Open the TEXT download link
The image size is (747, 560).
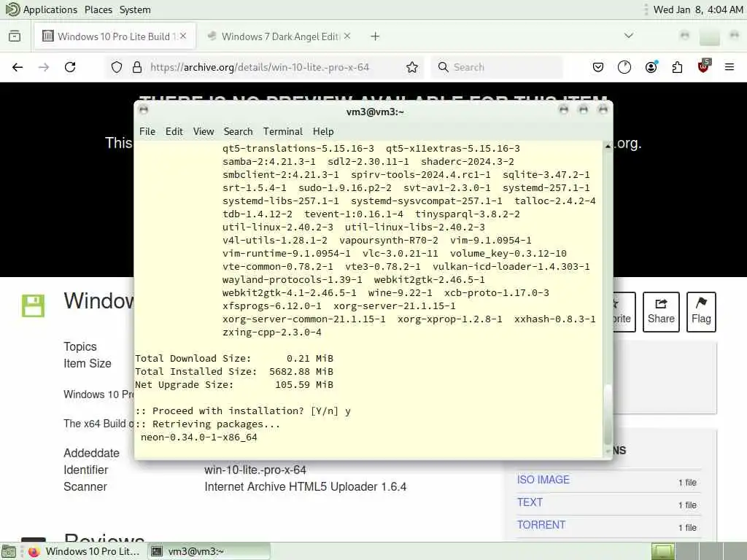click(530, 502)
